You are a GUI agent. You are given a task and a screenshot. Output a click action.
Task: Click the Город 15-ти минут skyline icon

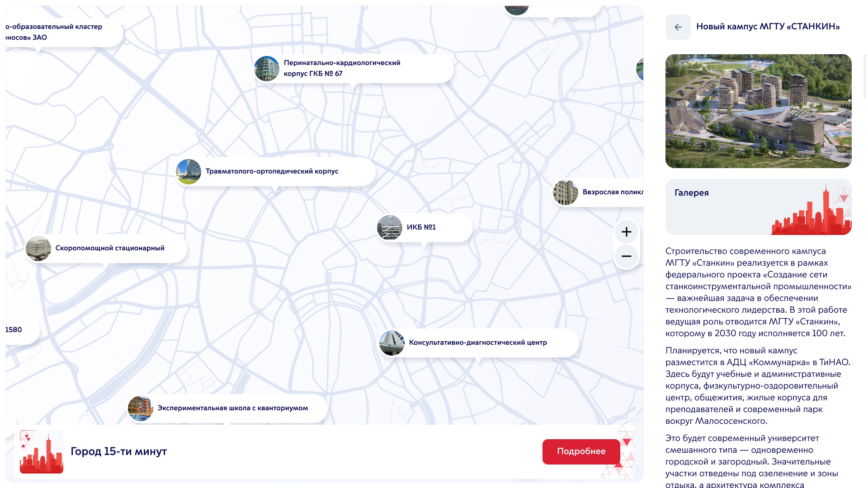(x=42, y=452)
